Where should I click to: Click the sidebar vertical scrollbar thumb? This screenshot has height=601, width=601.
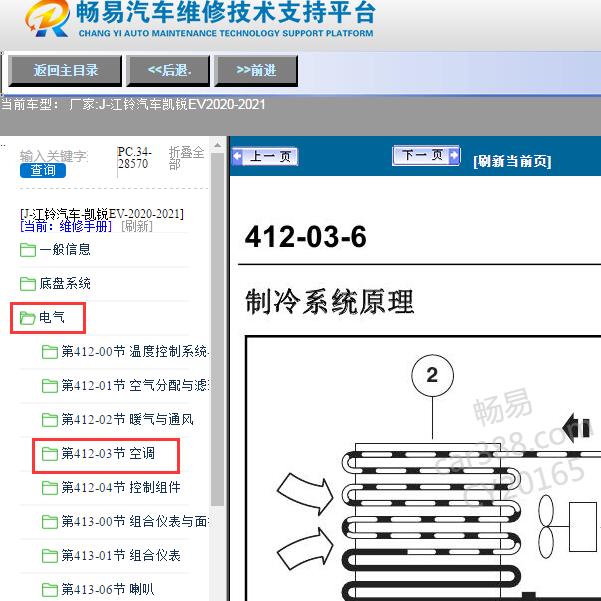point(217,330)
